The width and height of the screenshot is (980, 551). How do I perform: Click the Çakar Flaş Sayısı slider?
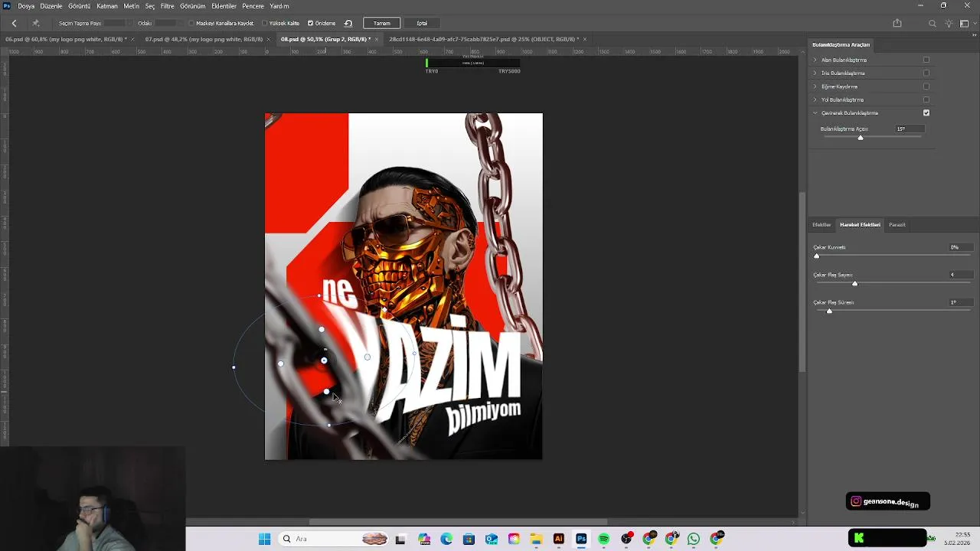point(892,283)
